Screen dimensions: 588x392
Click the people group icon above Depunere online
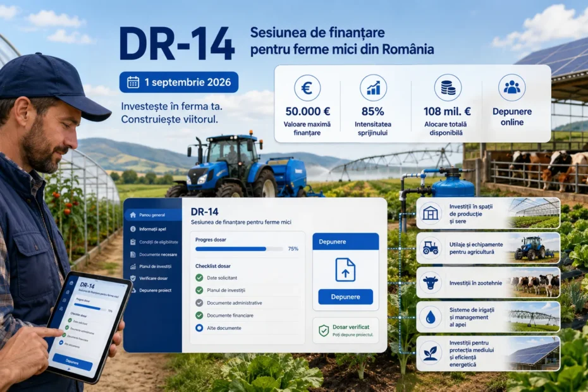pyautogui.click(x=512, y=88)
